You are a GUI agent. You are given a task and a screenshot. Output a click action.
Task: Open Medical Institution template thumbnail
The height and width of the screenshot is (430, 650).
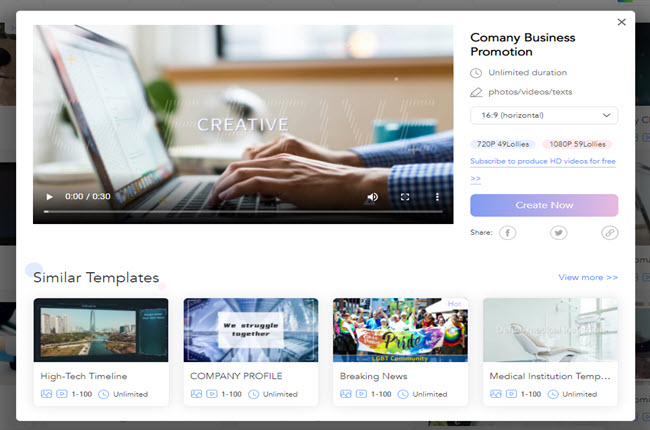[x=550, y=330]
